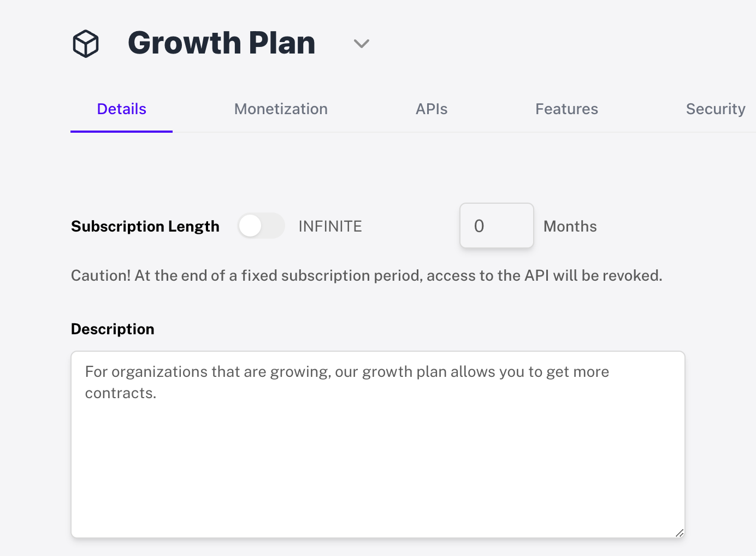Image resolution: width=756 pixels, height=556 pixels.
Task: Click the Description section label
Action: coord(112,328)
